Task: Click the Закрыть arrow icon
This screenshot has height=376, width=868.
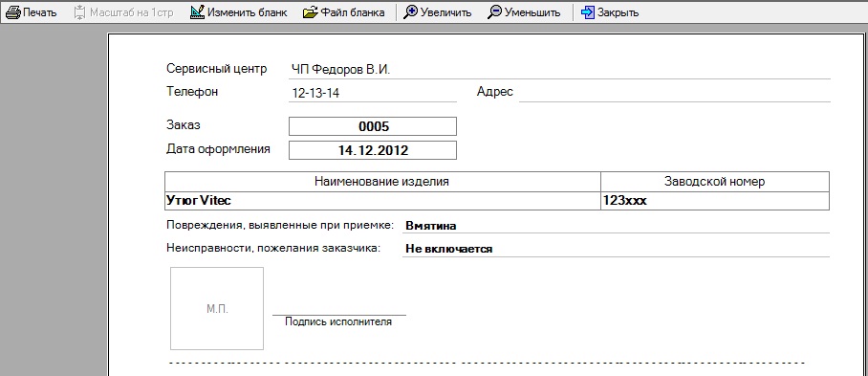Action: point(588,12)
